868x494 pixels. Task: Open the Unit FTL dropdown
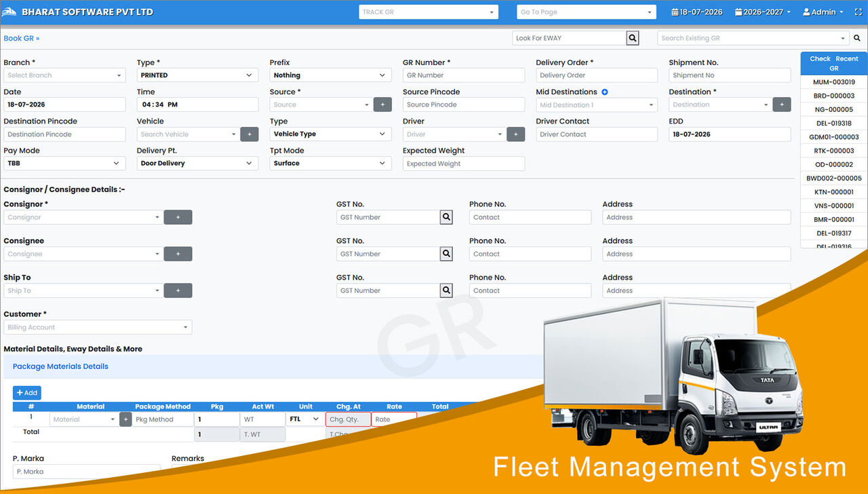click(305, 419)
